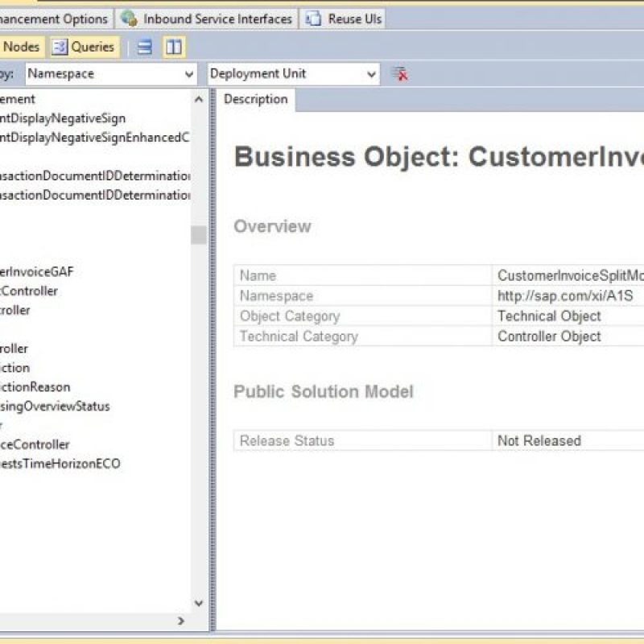Toggle the Nodes filter button

tap(21, 47)
